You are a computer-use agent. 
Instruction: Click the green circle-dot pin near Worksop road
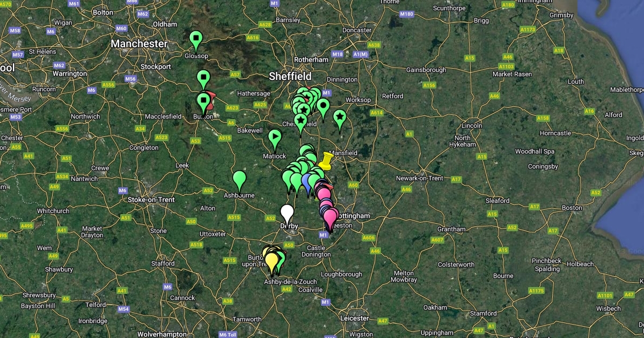(323, 107)
